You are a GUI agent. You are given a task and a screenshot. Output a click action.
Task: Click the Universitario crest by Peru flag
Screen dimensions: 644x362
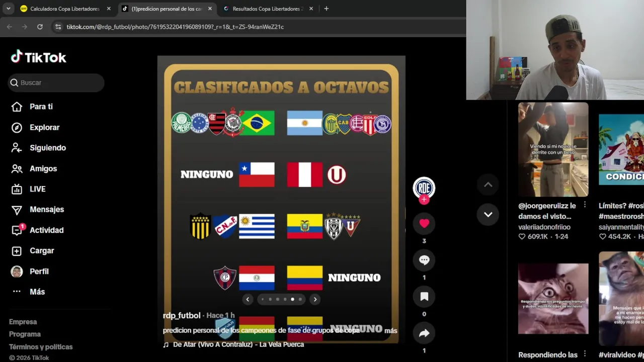coord(337,174)
